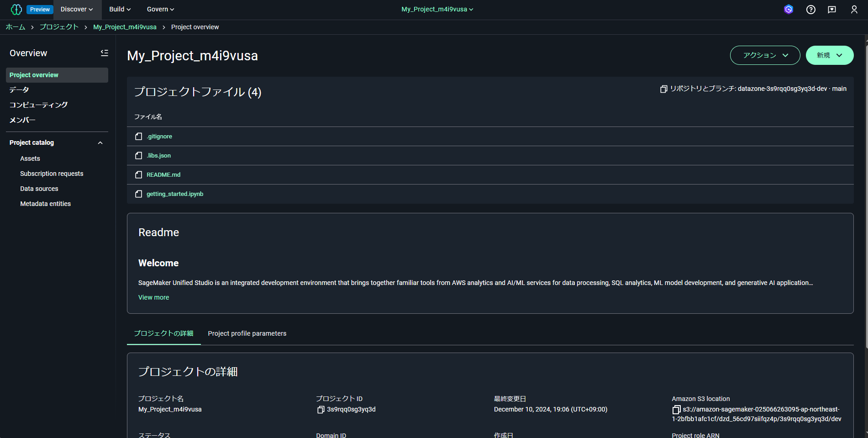Collapse the Project catalog section
Screen dimensions: 868x438
[100, 143]
